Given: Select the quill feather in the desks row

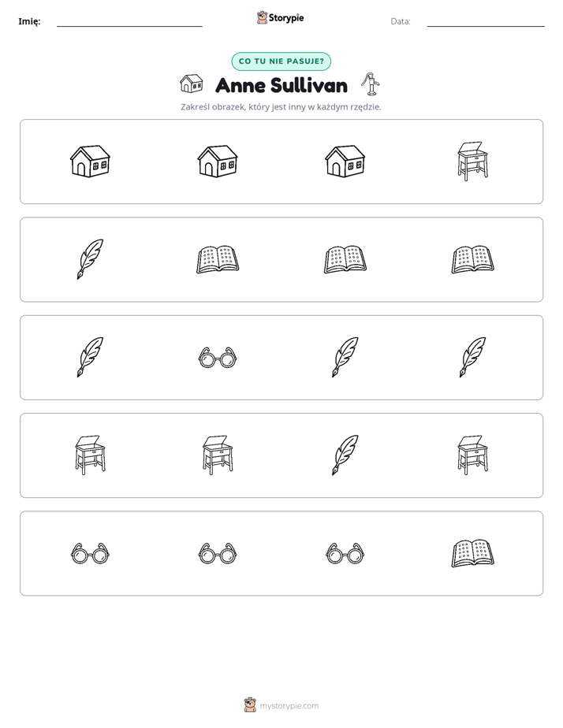Looking at the screenshot, I should coord(345,455).
